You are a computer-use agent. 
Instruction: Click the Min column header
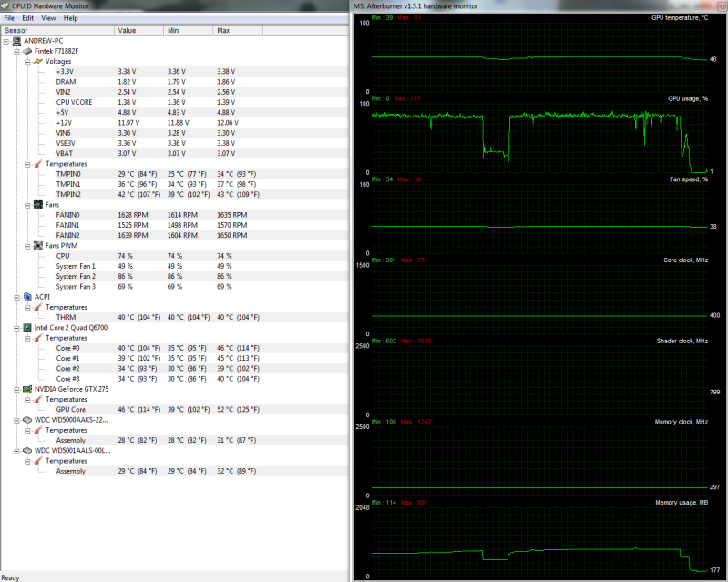[188, 30]
